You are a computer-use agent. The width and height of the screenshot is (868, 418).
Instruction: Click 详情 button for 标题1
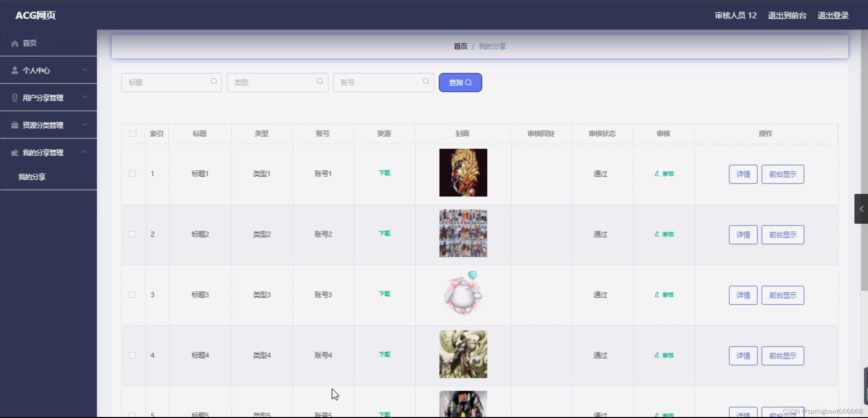[x=743, y=174]
